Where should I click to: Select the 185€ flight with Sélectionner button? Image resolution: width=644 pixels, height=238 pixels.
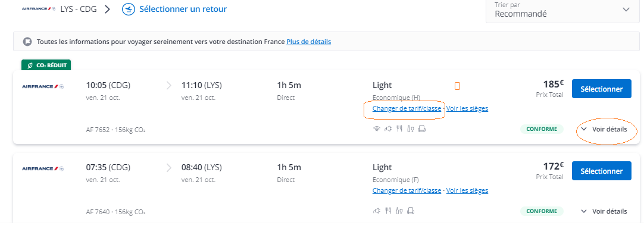click(x=601, y=89)
